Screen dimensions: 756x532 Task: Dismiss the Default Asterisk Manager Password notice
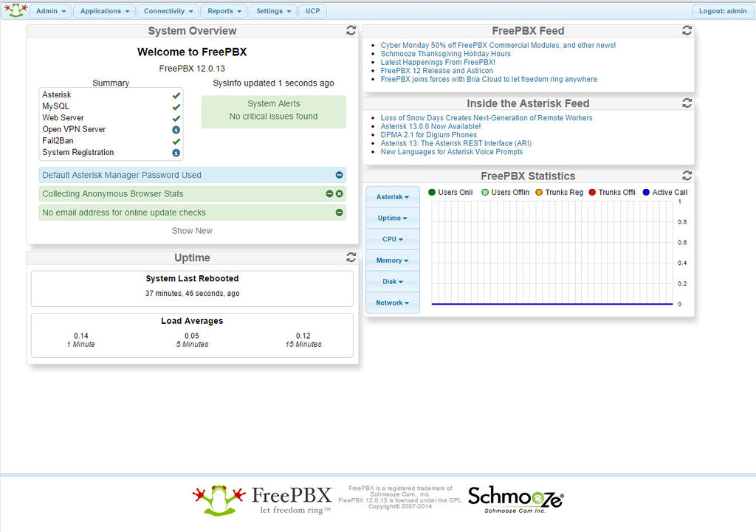click(x=340, y=175)
